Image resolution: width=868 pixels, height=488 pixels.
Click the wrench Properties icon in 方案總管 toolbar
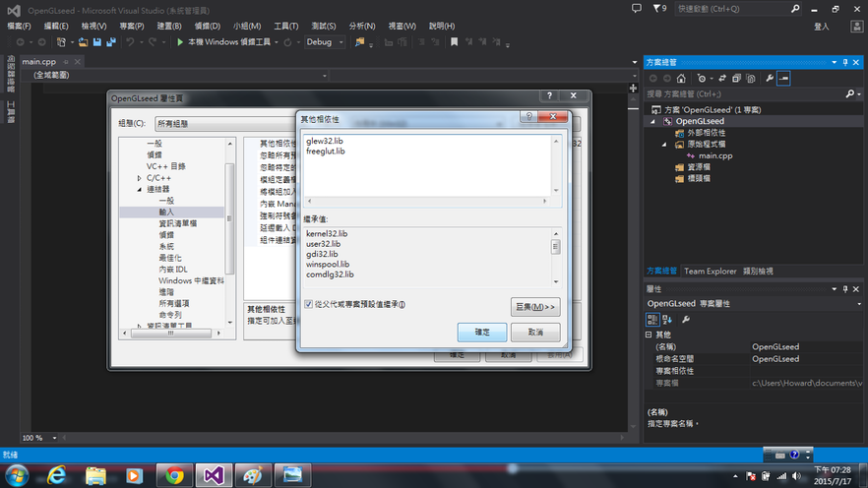[x=770, y=79]
